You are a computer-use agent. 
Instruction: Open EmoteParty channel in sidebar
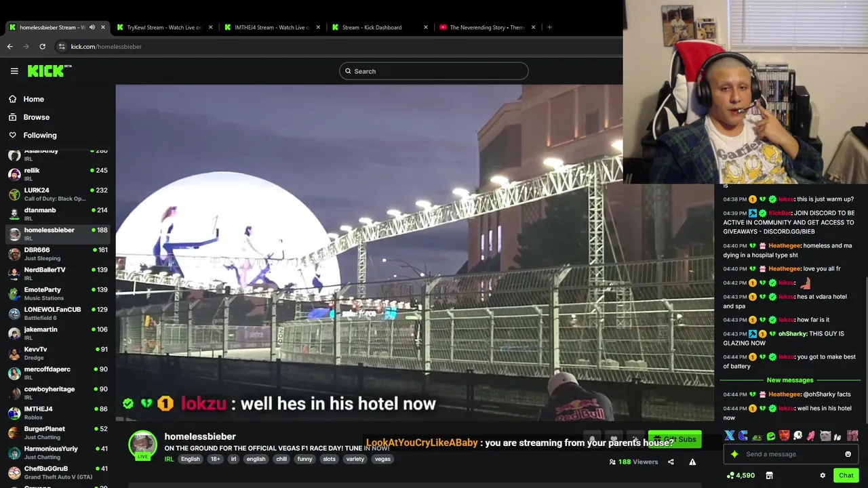tap(58, 293)
